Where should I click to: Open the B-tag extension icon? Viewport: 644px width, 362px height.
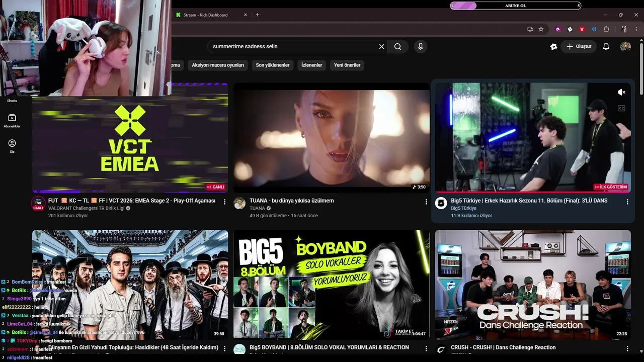coord(570,29)
